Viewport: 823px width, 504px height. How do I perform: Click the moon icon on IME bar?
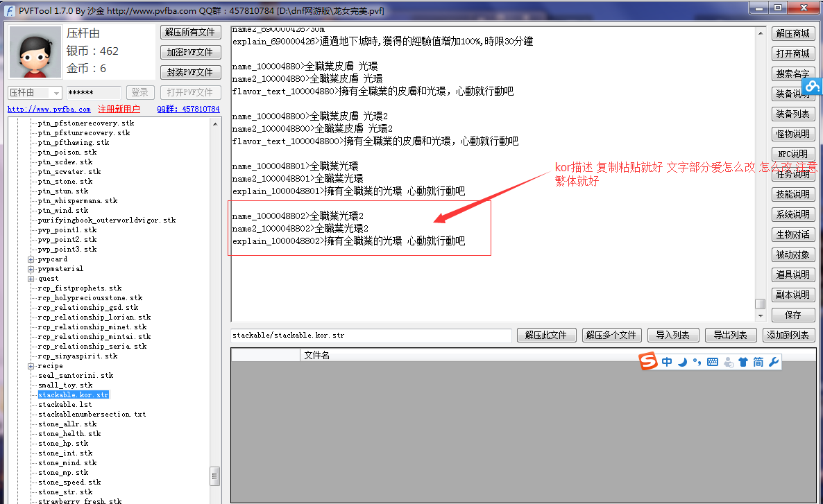681,362
